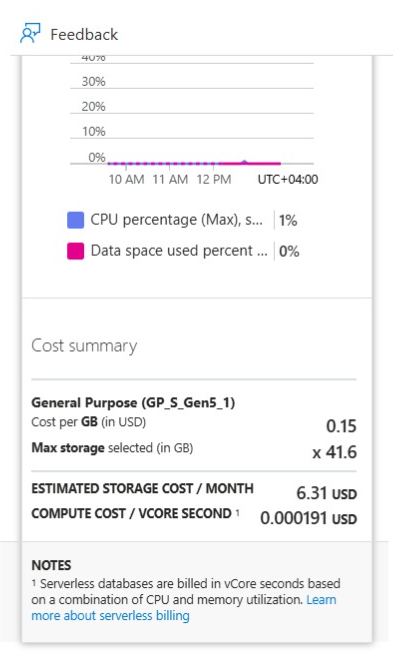Click the 0.000191 USD compute cost value

(308, 518)
